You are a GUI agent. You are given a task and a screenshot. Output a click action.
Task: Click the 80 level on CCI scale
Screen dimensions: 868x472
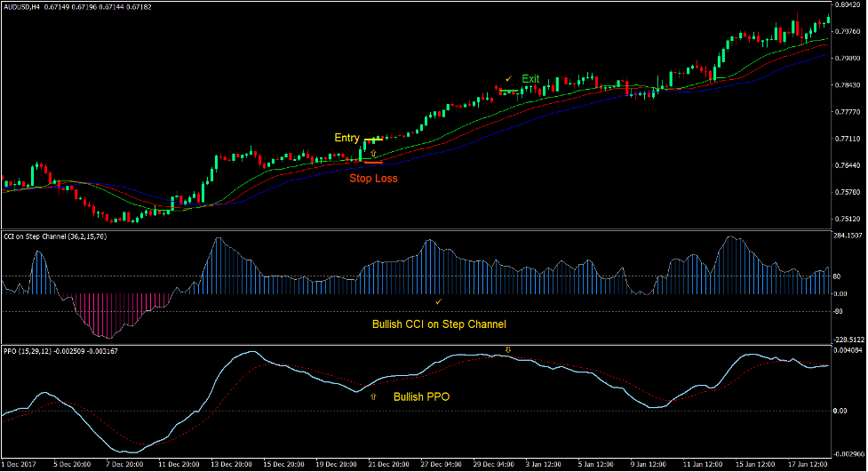pyautogui.click(x=837, y=276)
